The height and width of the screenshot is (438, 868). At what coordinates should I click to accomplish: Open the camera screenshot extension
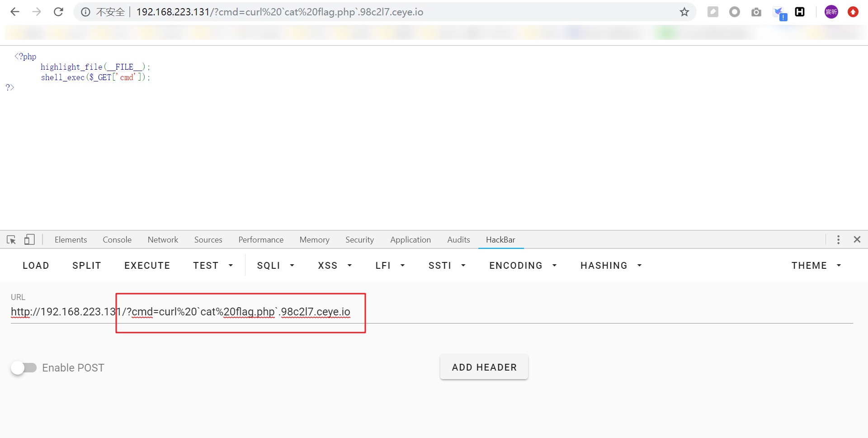pyautogui.click(x=756, y=12)
